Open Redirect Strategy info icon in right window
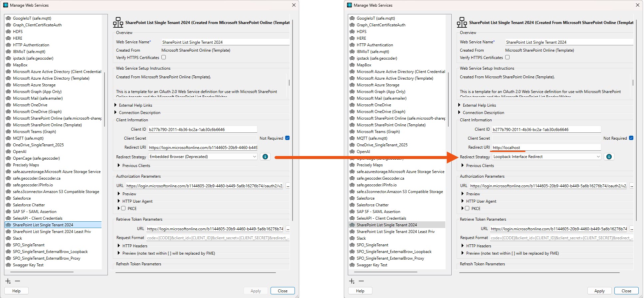Screen dimensions: 644x298 point(609,157)
